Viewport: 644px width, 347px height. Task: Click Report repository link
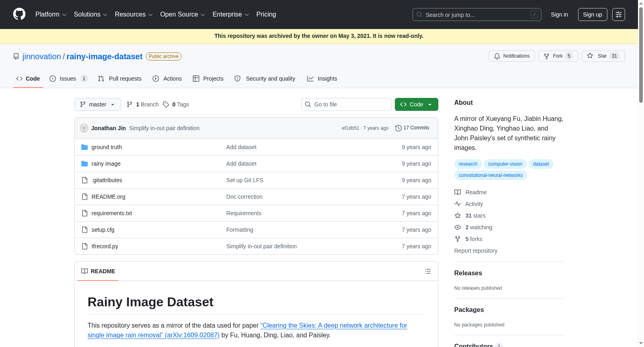(x=476, y=251)
